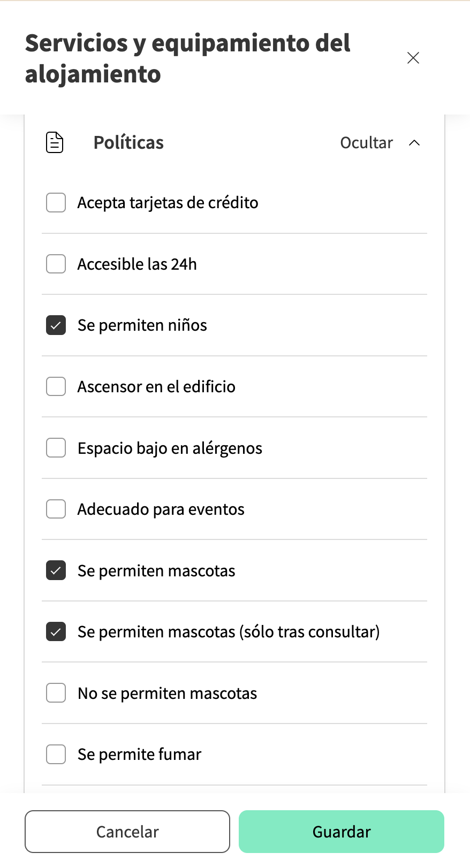Disable Se permiten mascotas (sólo tras consultar)
This screenshot has width=470, height=868.
tap(56, 631)
